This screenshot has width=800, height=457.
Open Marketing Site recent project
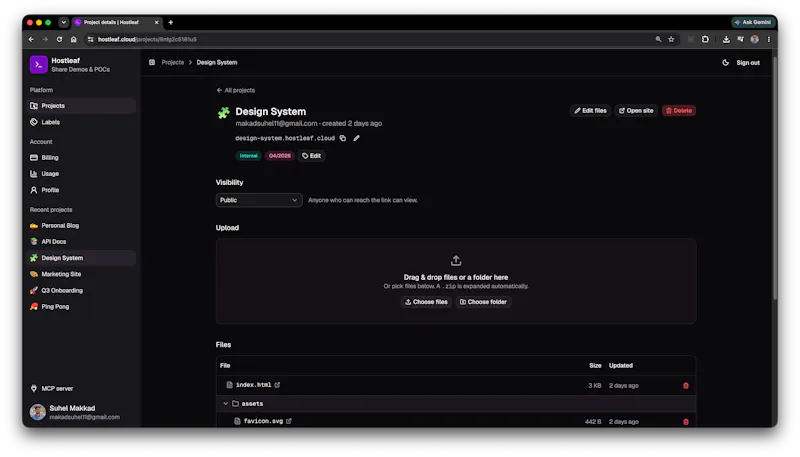point(81,274)
